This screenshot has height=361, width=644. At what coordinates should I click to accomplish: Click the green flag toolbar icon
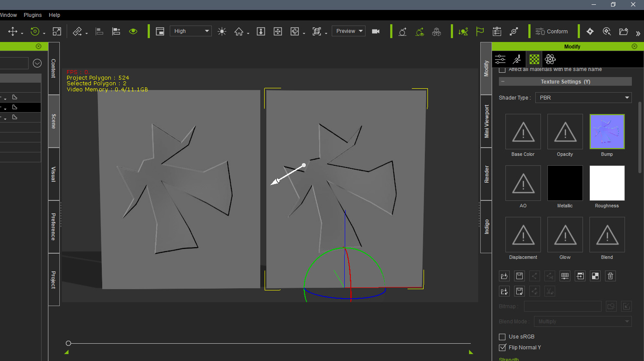tap(480, 31)
